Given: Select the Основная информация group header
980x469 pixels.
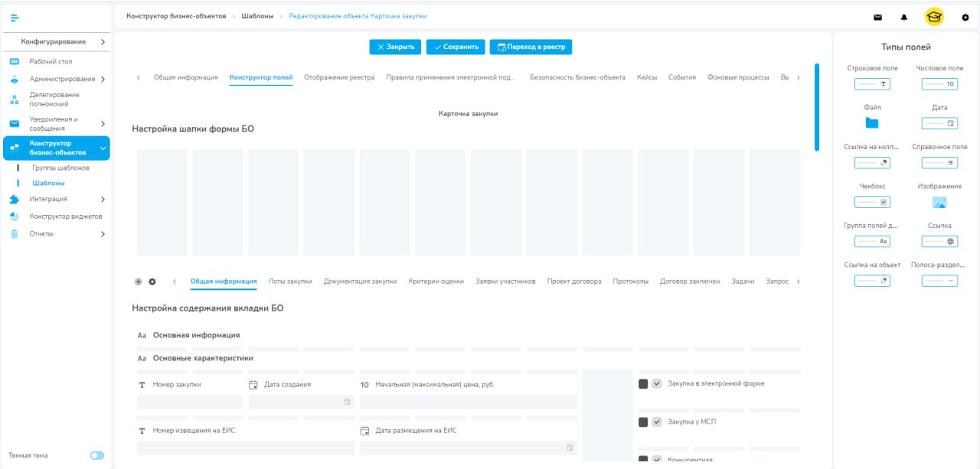Looking at the screenshot, I should (196, 335).
